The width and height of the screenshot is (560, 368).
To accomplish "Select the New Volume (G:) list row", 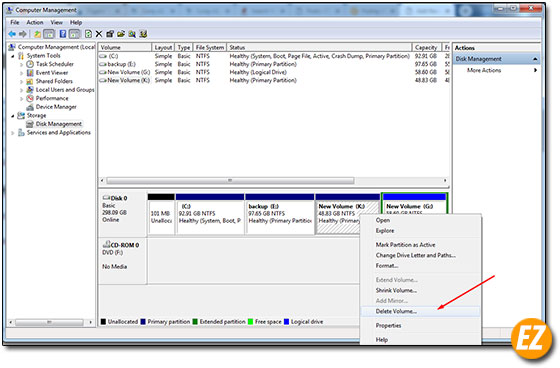I will tap(273, 73).
